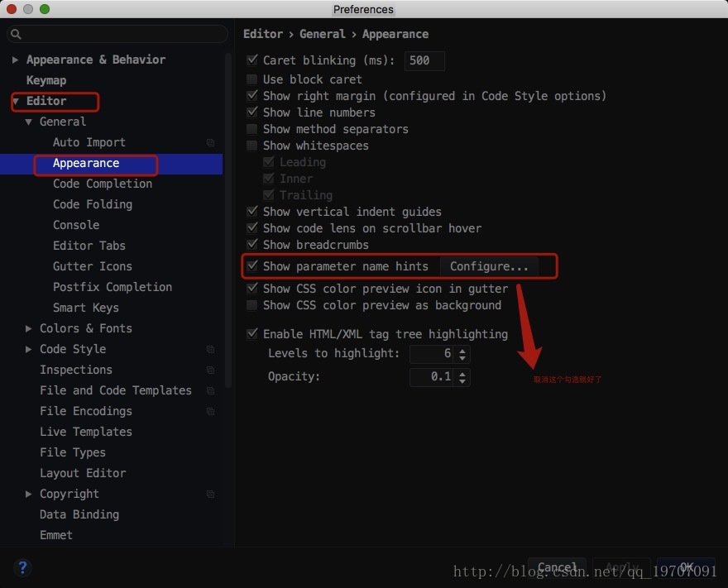Click project-level icon beside File and Code Templates
Image resolution: width=728 pixels, height=588 pixels.
click(210, 390)
